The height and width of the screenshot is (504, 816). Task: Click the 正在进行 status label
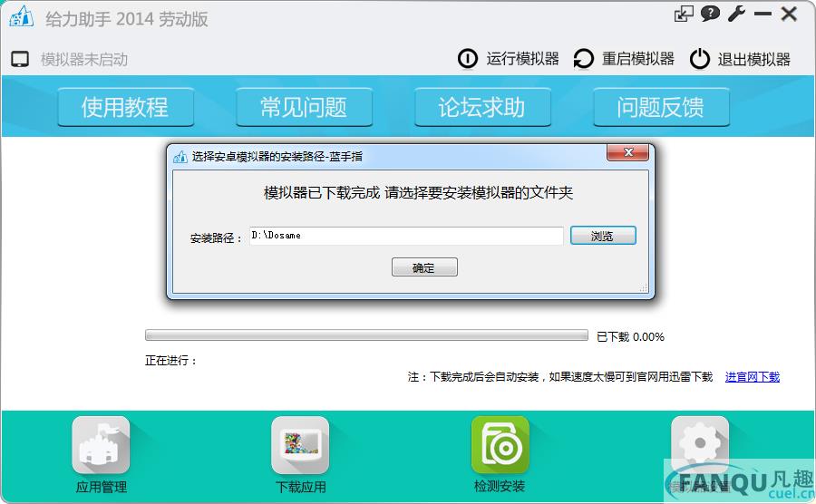(170, 361)
